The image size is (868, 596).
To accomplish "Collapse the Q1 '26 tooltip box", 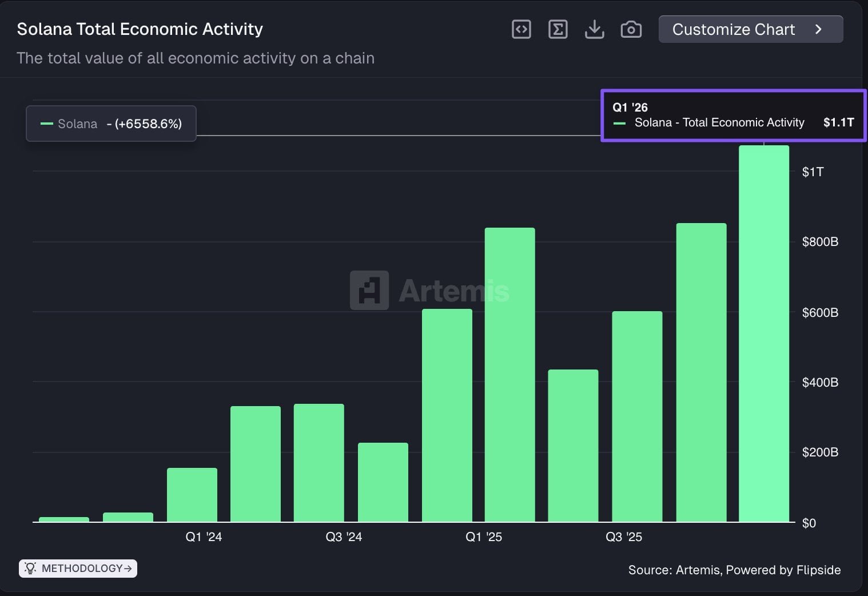I will pos(734,116).
